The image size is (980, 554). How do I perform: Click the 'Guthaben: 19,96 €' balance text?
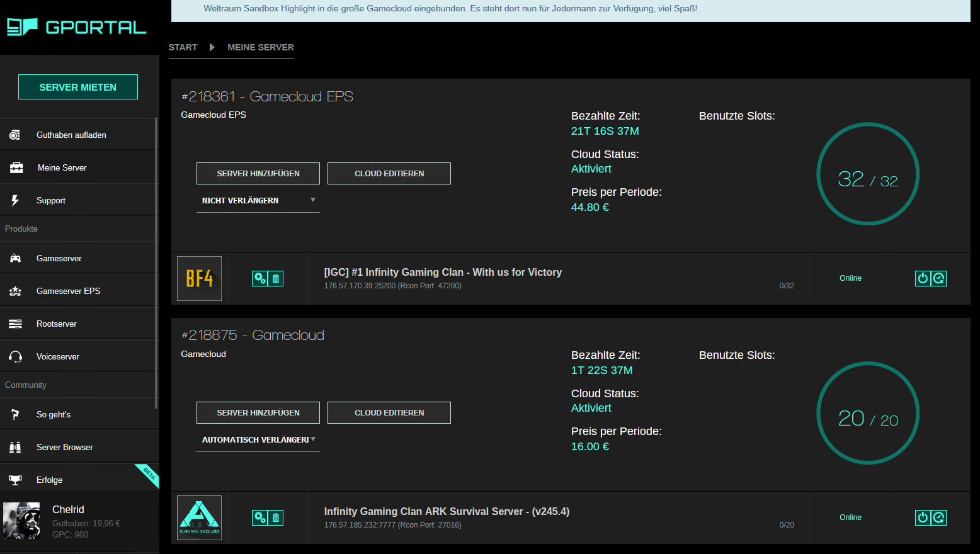(86, 523)
